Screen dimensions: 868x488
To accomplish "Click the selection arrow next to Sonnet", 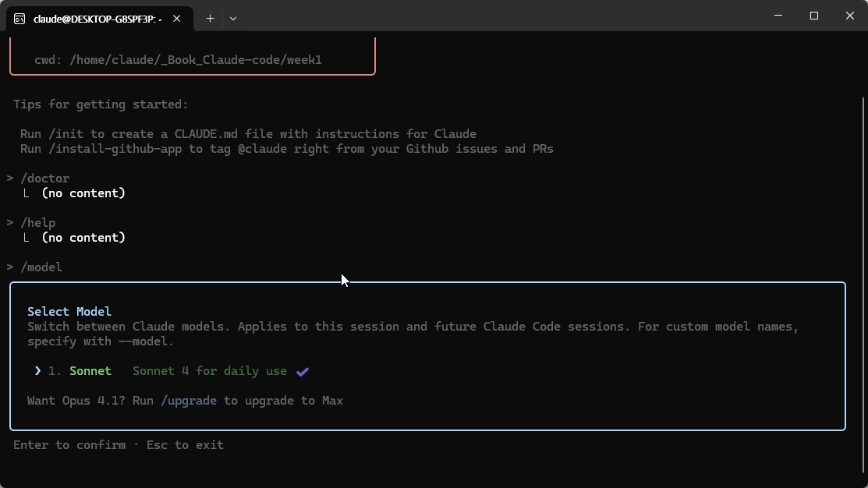I will click(37, 371).
